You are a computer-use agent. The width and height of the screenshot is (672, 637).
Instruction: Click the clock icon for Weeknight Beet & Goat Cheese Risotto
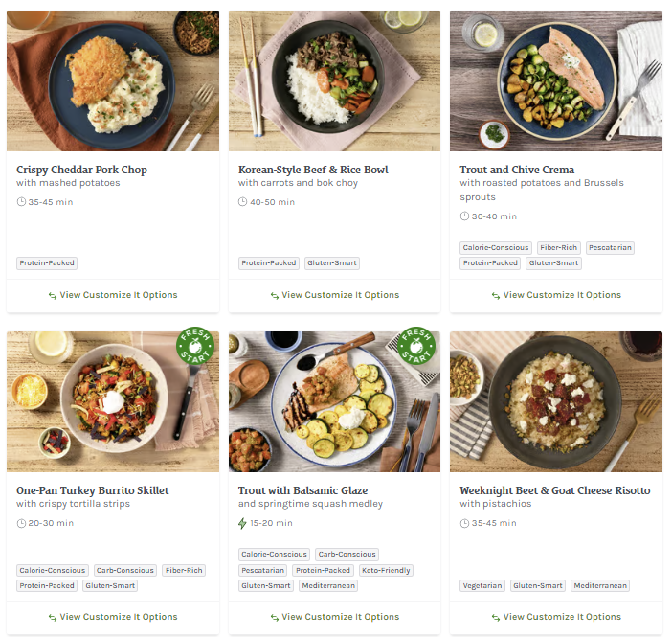click(x=464, y=523)
